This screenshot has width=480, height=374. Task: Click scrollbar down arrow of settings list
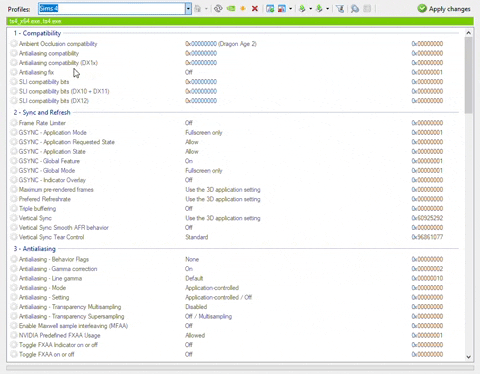468,357
